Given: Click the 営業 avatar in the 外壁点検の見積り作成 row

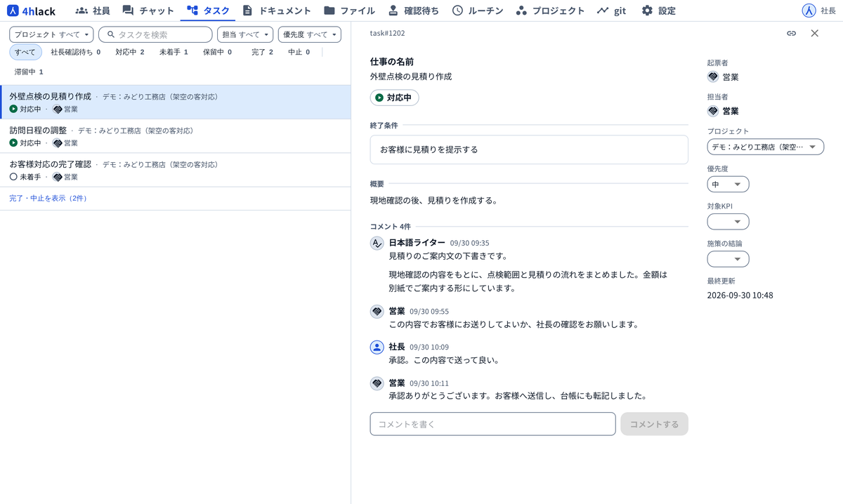Looking at the screenshot, I should [58, 109].
